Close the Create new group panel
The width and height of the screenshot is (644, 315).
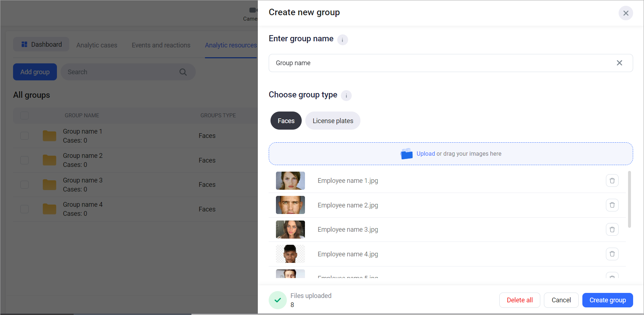(626, 13)
